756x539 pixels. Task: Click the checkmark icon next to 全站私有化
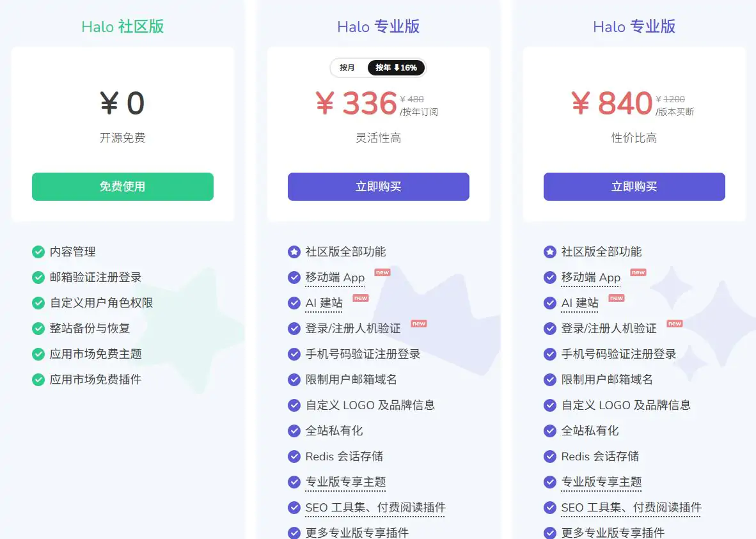click(x=294, y=430)
